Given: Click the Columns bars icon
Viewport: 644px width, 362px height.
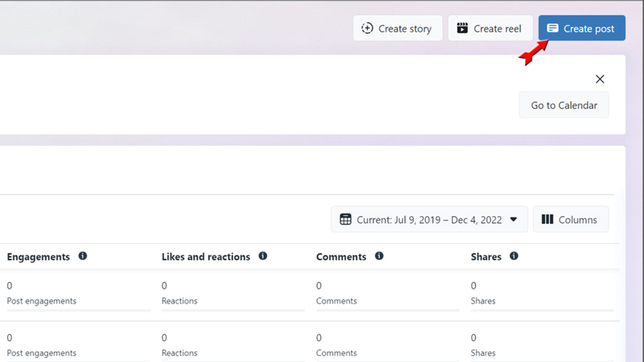Looking at the screenshot, I should coord(547,219).
